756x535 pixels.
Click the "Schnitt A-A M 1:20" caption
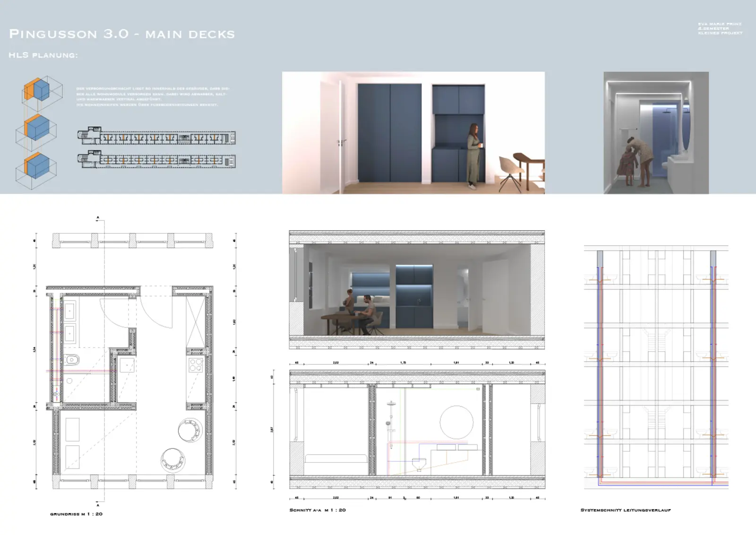[318, 510]
